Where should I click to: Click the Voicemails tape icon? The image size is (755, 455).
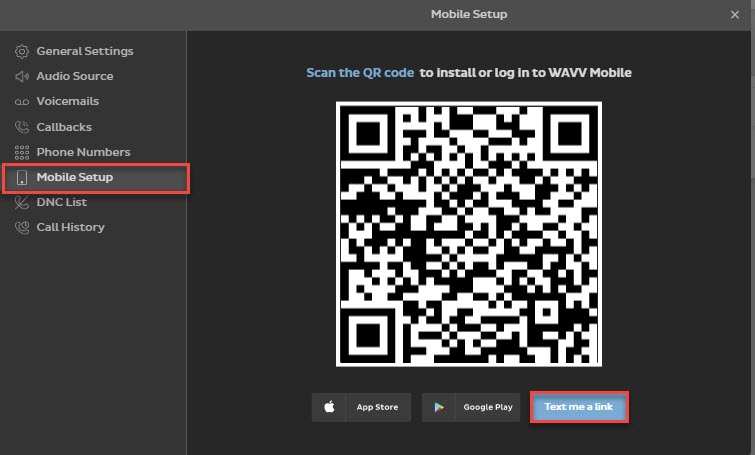[x=21, y=102]
